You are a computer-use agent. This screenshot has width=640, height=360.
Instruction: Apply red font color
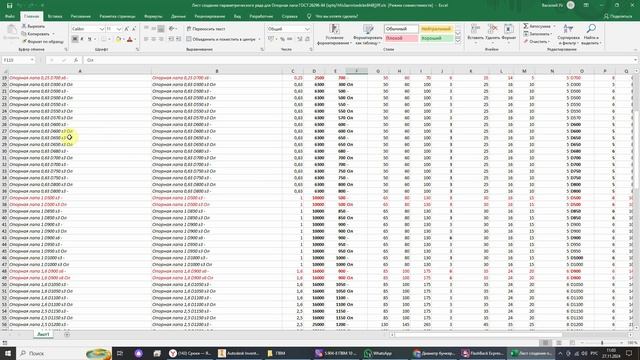(x=130, y=39)
